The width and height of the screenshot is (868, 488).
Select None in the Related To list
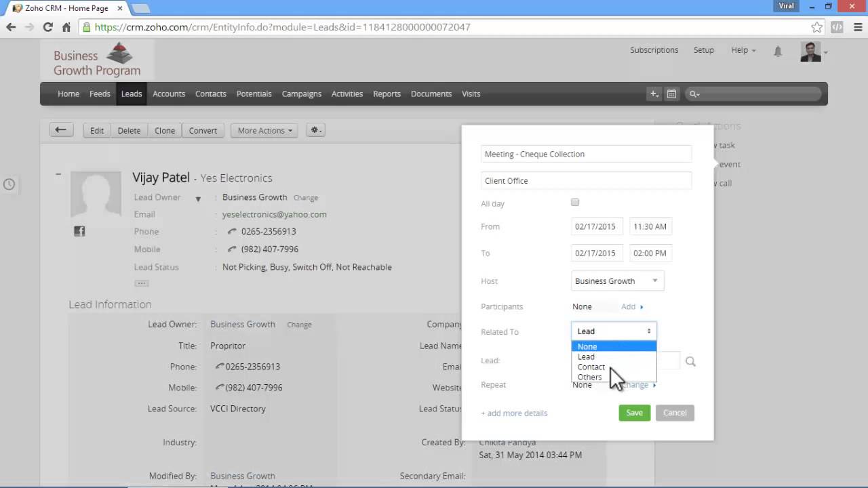[614, 346]
